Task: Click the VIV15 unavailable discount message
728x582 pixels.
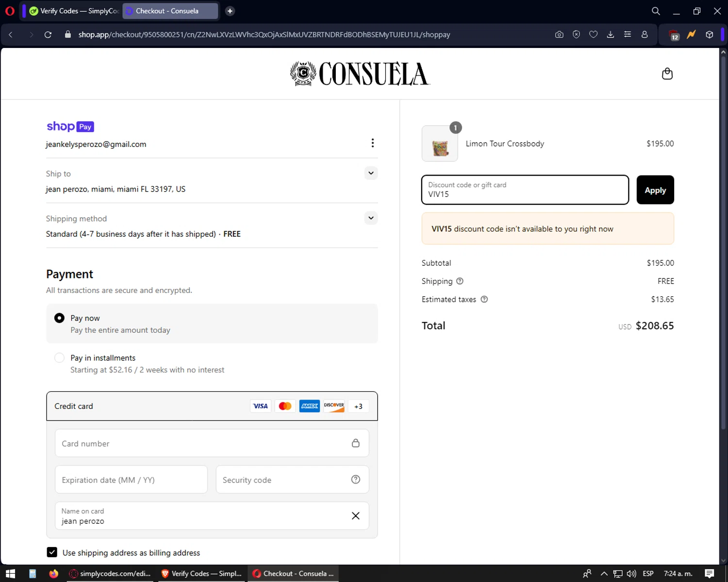Action: tap(548, 228)
